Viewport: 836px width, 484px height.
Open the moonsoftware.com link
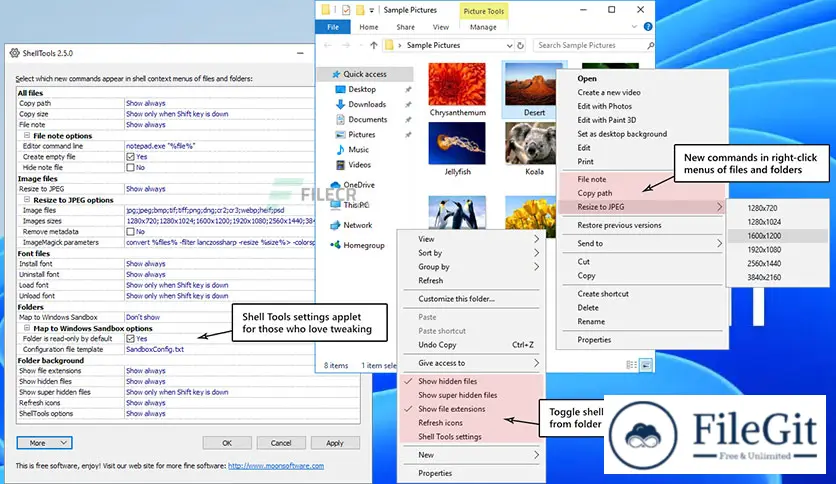pos(276,465)
